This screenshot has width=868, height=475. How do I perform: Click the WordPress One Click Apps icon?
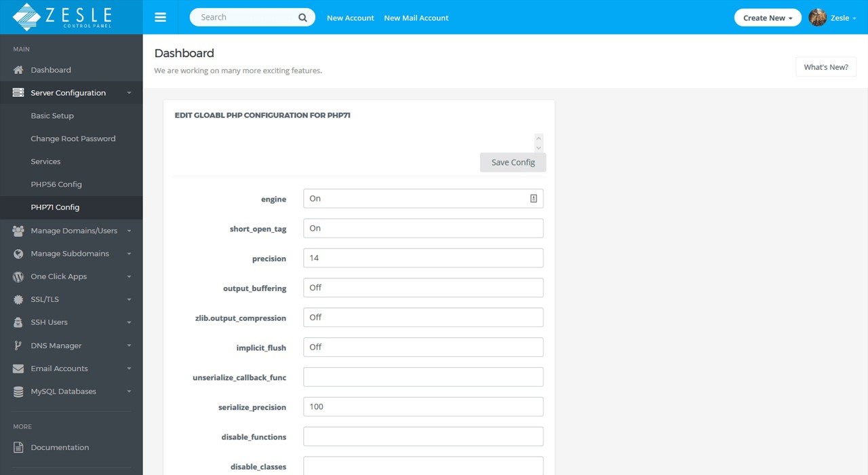tap(18, 277)
